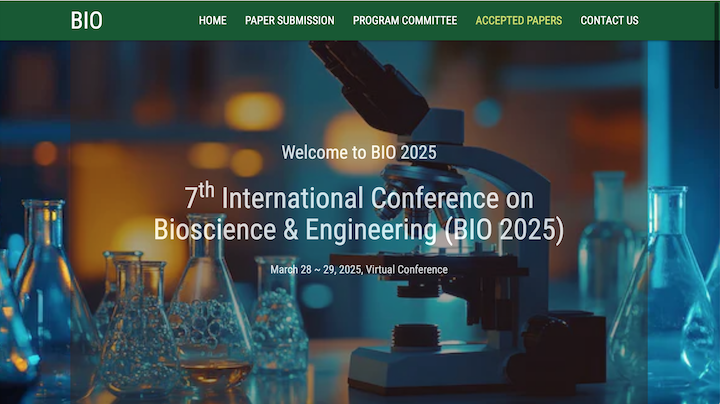Viewport: 720px width, 404px height.
Task: Click the empty green header area right of CONTACT US
Action: click(x=680, y=20)
